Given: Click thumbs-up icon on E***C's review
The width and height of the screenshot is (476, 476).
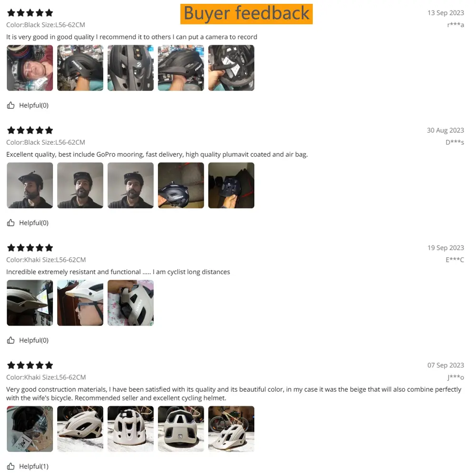Looking at the screenshot, I should [x=10, y=340].
